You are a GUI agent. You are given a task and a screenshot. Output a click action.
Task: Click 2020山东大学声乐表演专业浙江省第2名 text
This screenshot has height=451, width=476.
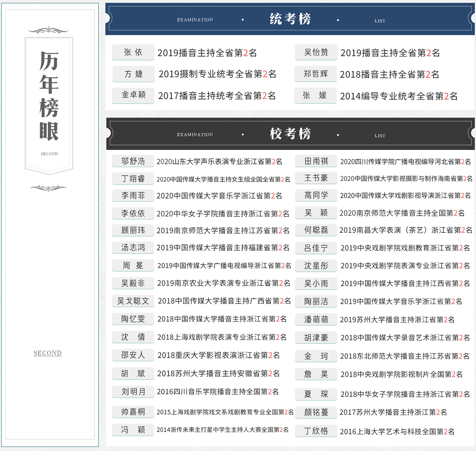pyautogui.click(x=219, y=162)
